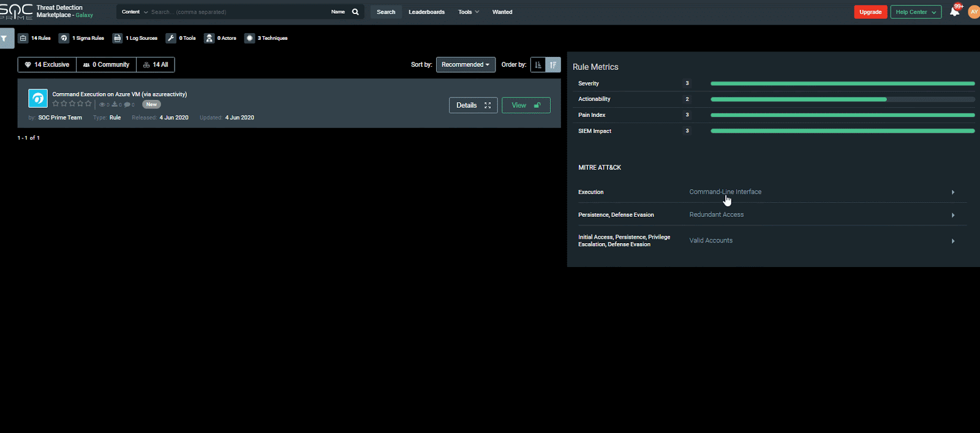
Task: Click the 14 Rules count label
Action: [41, 38]
